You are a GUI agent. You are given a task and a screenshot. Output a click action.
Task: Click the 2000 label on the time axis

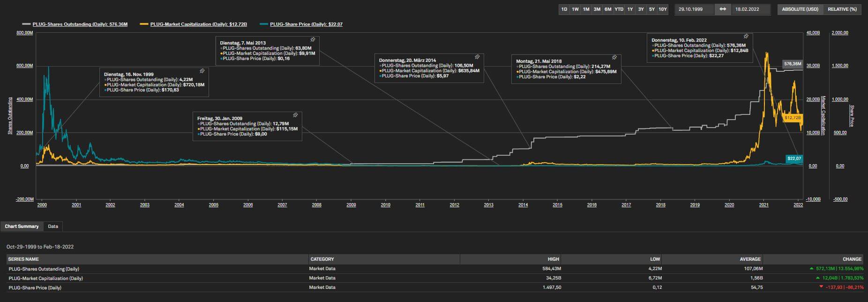(x=42, y=205)
